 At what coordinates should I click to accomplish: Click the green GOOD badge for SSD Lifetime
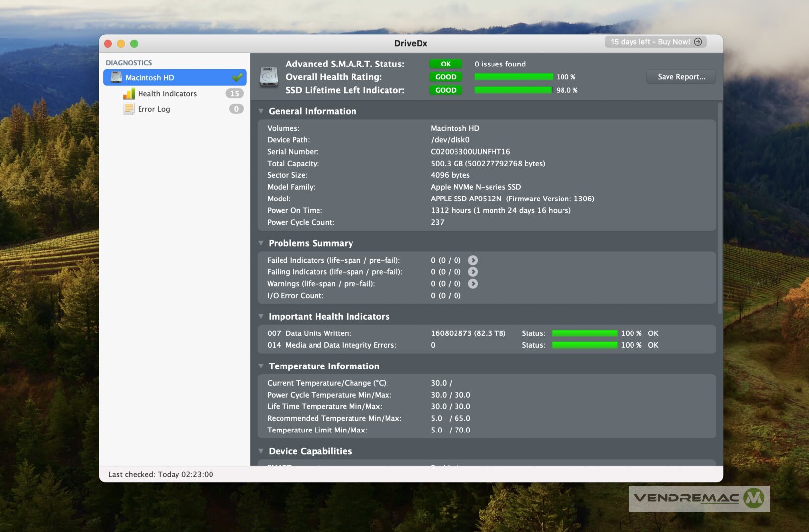446,90
